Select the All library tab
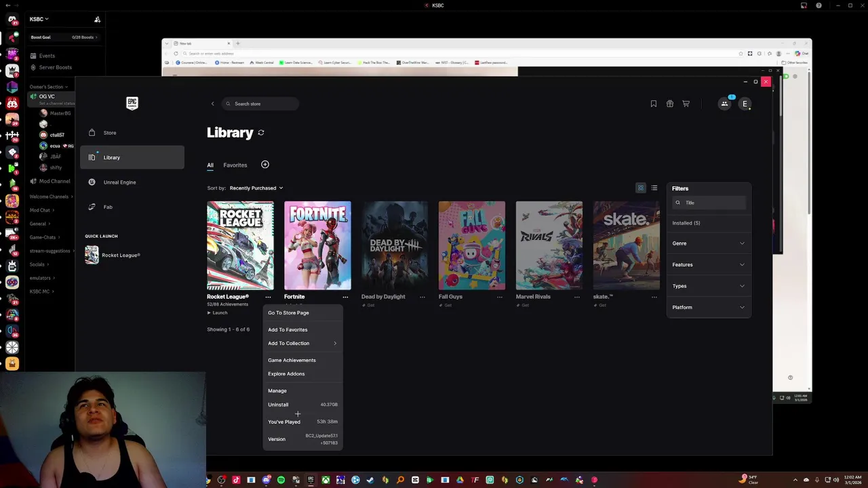The image size is (868, 488). (x=210, y=165)
